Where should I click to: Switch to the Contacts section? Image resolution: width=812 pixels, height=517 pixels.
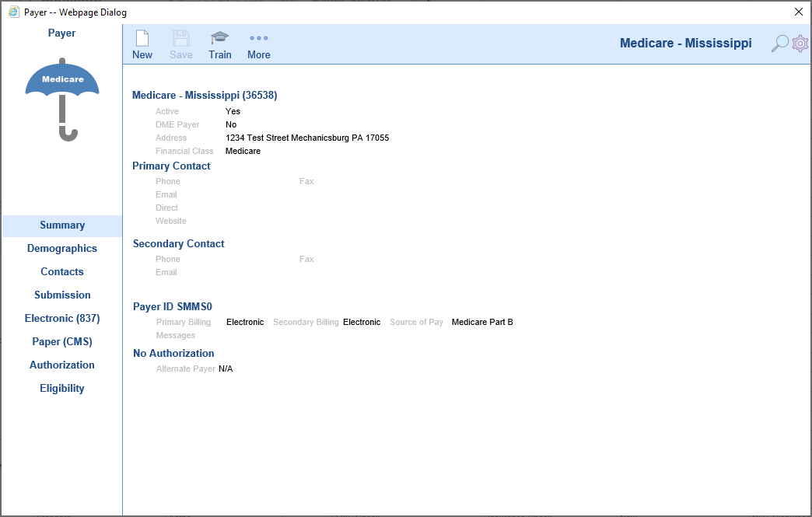62,271
